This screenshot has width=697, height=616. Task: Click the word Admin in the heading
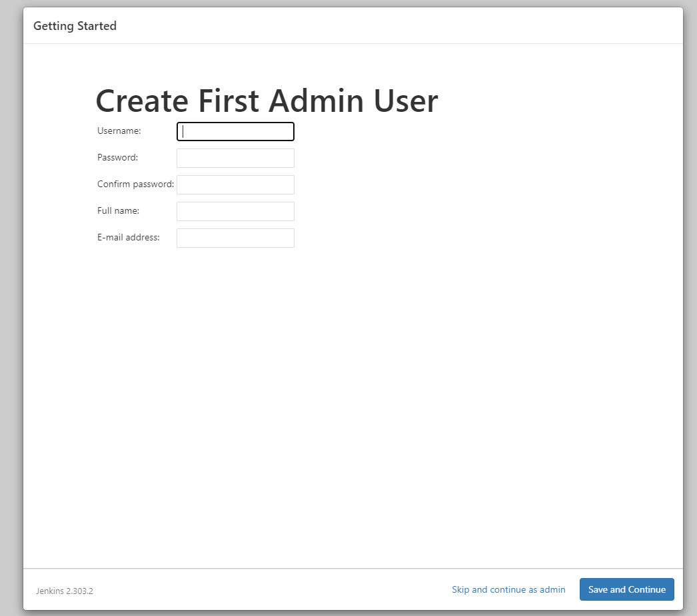[x=316, y=101]
